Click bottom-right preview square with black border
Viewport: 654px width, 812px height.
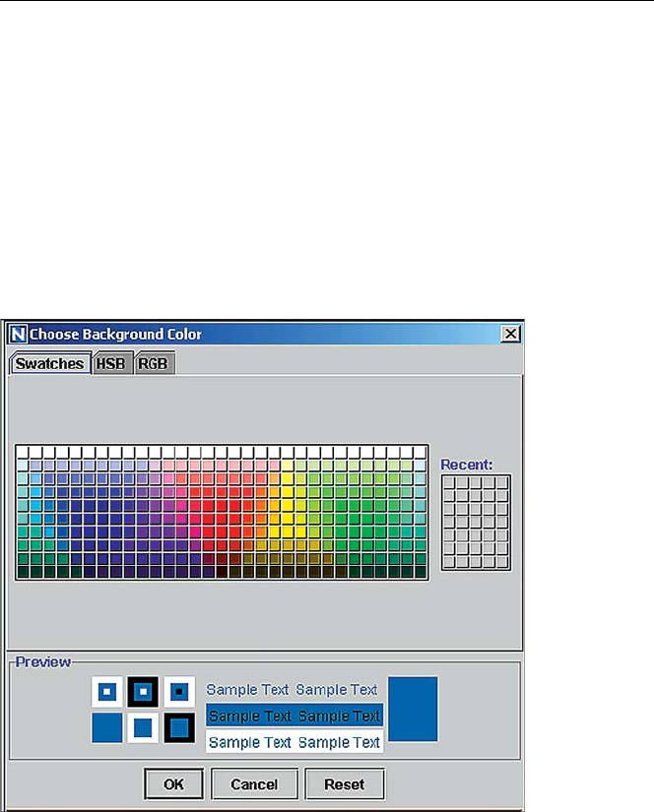pyautogui.click(x=178, y=728)
